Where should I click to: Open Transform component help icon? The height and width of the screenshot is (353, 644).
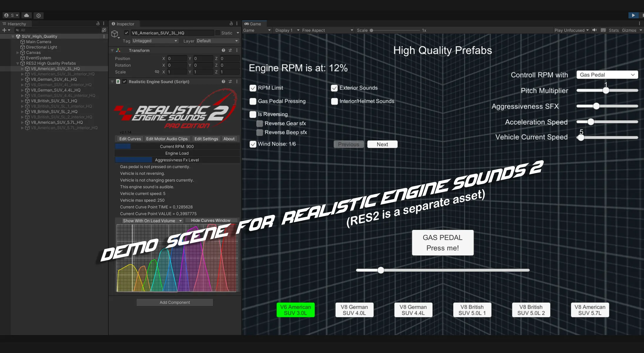pos(223,50)
